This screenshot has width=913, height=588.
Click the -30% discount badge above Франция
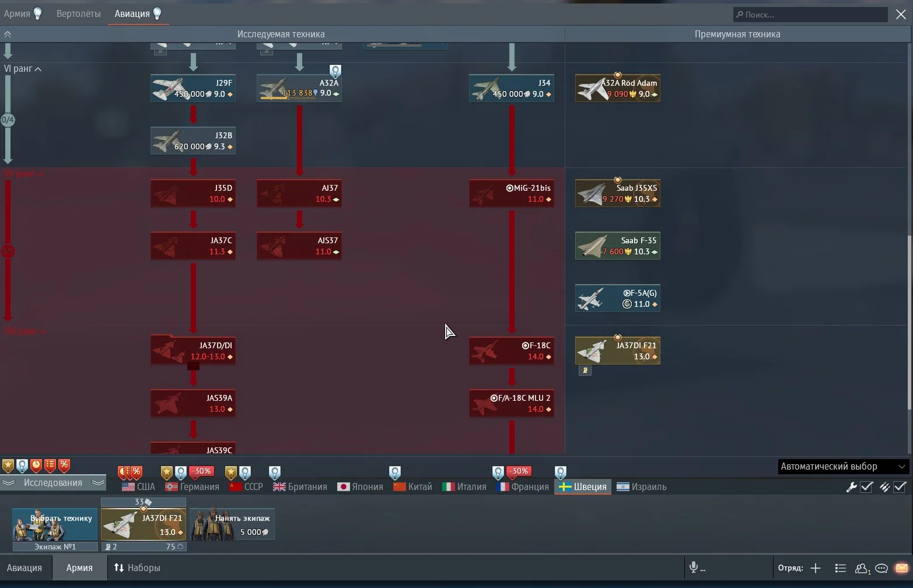tap(518, 471)
